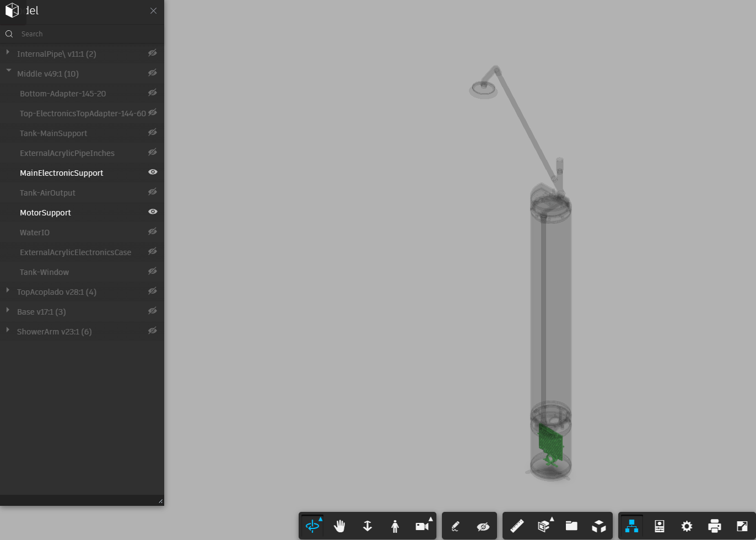Viewport: 756px width, 540px height.
Task: Select the MotorSupport tree item
Action: [45, 213]
